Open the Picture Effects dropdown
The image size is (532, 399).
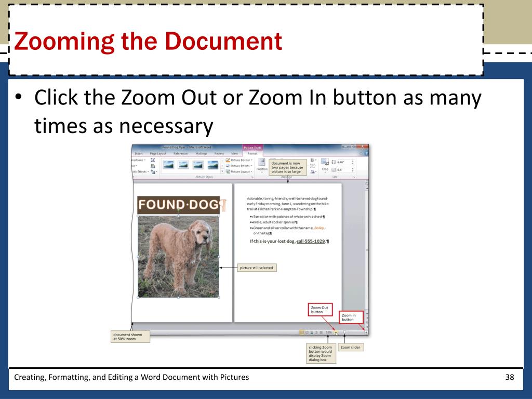[x=239, y=166]
